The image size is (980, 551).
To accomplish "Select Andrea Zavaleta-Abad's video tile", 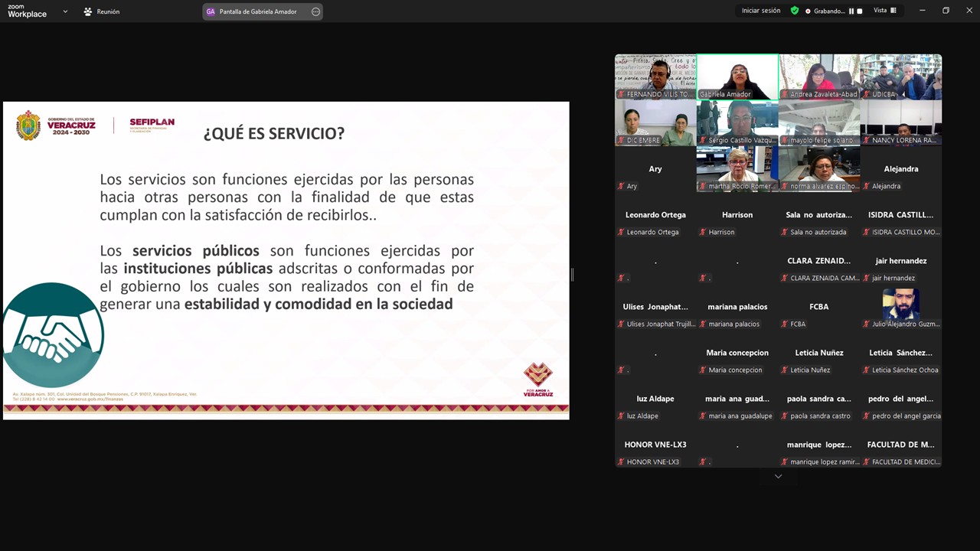I will (819, 75).
